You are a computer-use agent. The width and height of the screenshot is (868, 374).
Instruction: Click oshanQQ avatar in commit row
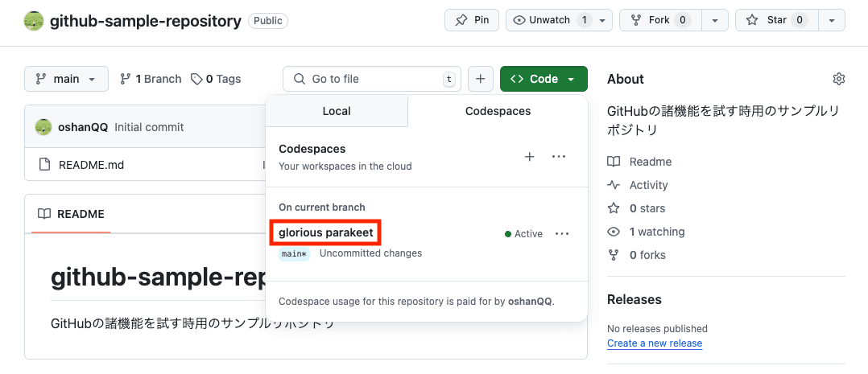43,127
